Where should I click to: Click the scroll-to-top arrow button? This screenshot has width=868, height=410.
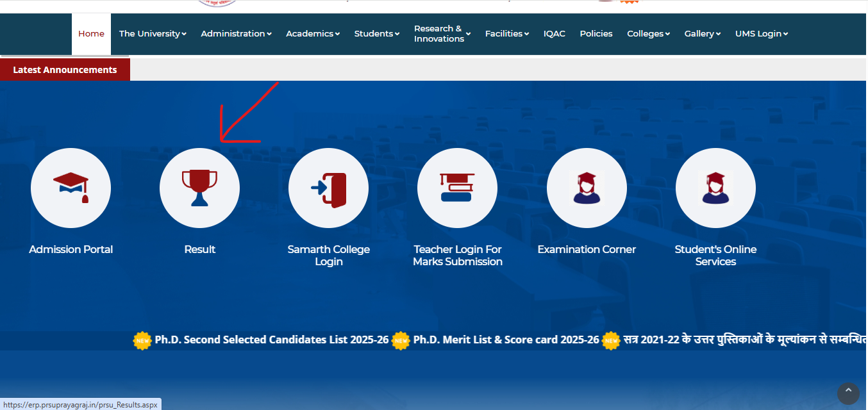coord(848,394)
